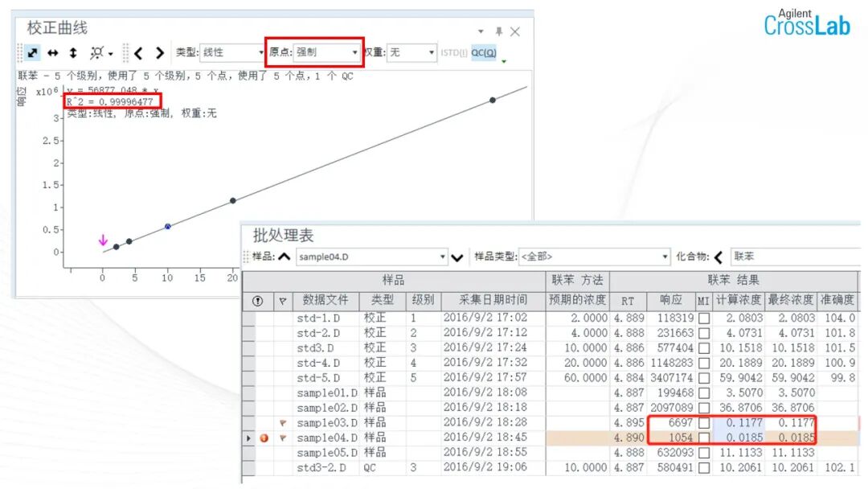Click the 采集日期时间 column header
This screenshot has height=489, width=868.
tap(493, 300)
